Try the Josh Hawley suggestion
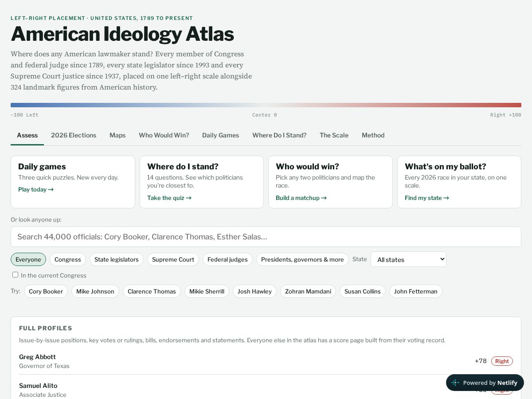 coord(254,291)
